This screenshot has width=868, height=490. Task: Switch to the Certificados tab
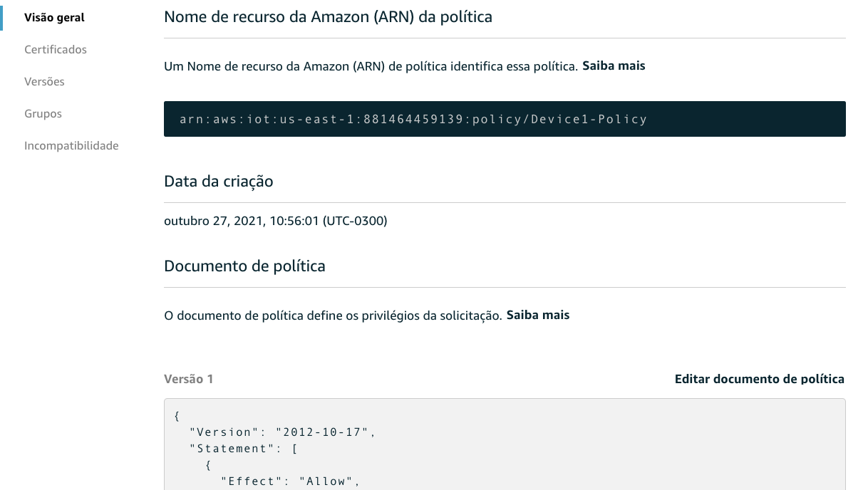[56, 50]
